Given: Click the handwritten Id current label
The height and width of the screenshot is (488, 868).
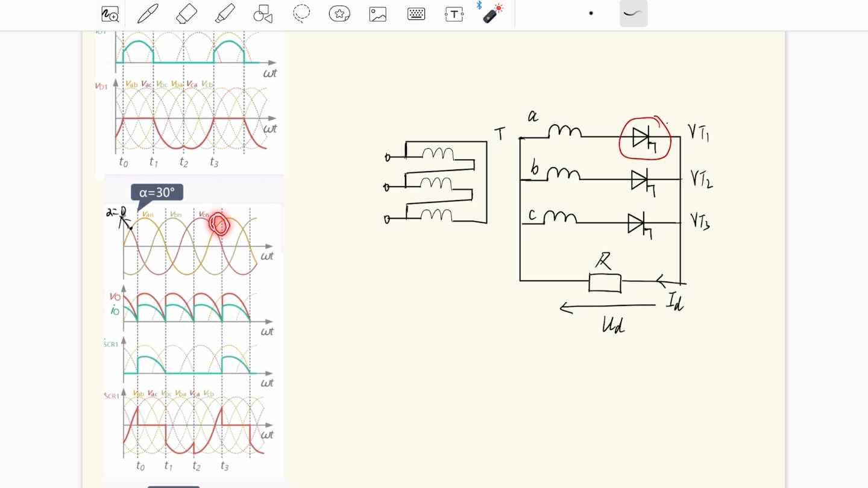Looking at the screenshot, I should (x=675, y=301).
